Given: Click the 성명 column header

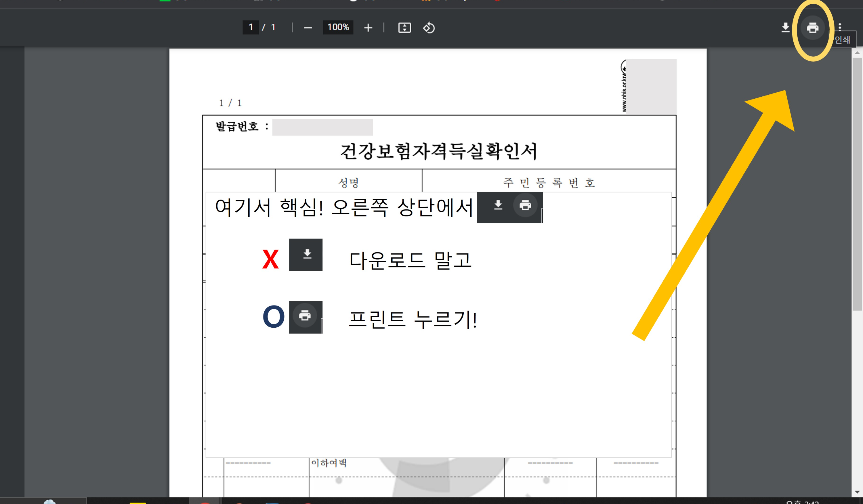Looking at the screenshot, I should pos(349,182).
